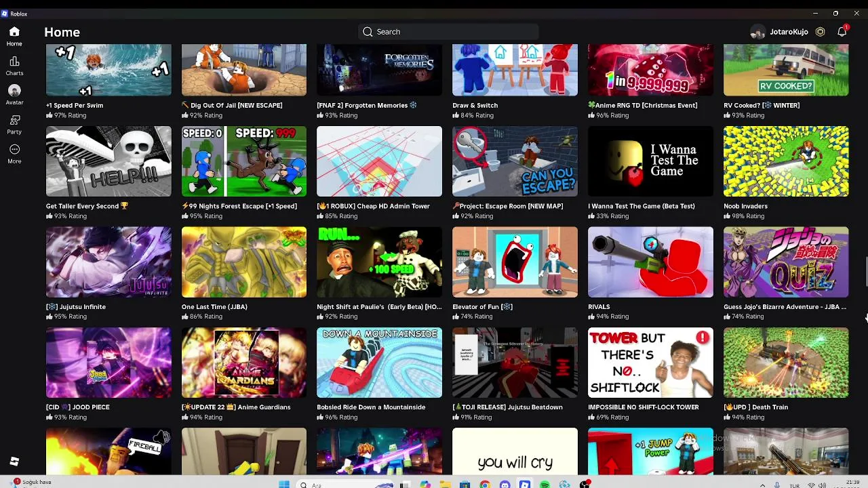The image size is (868, 488).
Task: Open the Death Train thumbnail
Action: [786, 363]
